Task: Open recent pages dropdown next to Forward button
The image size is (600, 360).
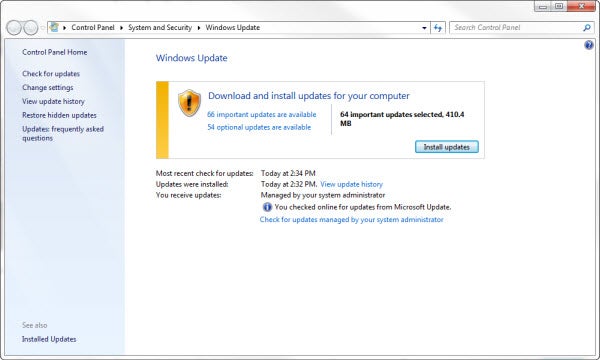Action: tap(42, 28)
